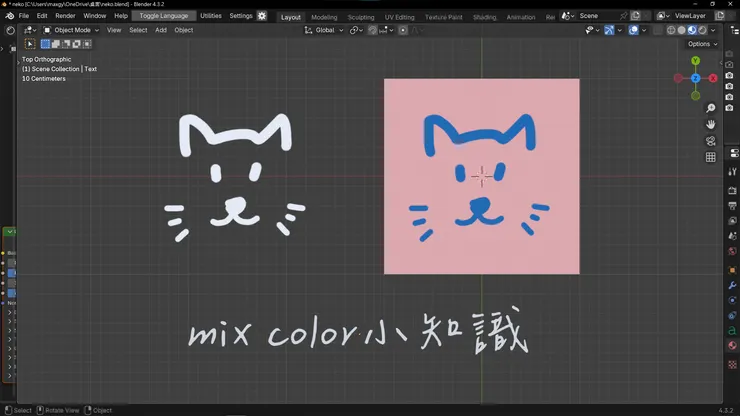This screenshot has height=416, width=740.
Task: Expand the Options dropdown
Action: (x=702, y=44)
